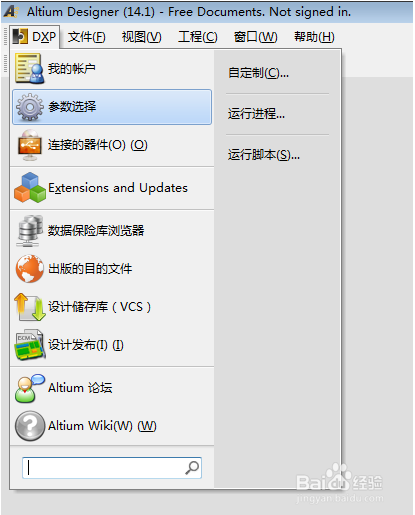Click the question mark Altium Wiki icon
Image resolution: width=415 pixels, height=515 pixels.
(29, 426)
